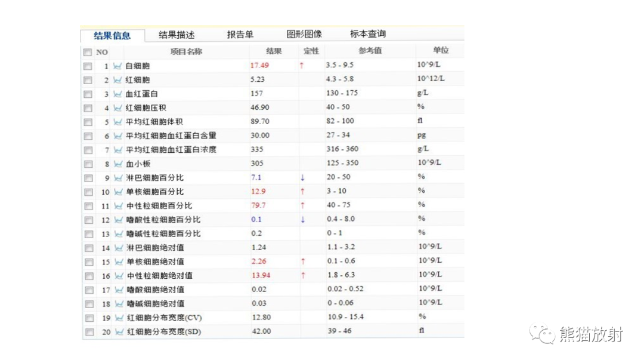Select the 中性粒细胞百分比 result value 79.7
This screenshot has width=644, height=363.
(x=258, y=205)
